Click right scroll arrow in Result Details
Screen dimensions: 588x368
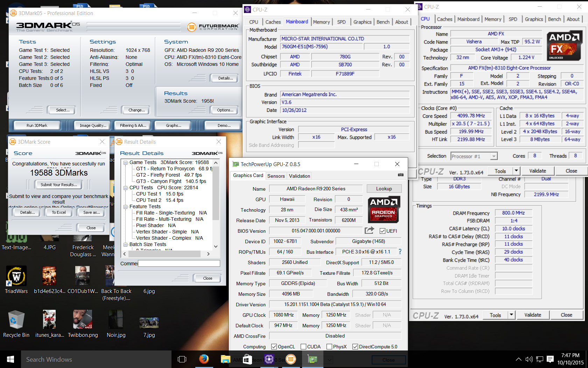[x=208, y=254]
